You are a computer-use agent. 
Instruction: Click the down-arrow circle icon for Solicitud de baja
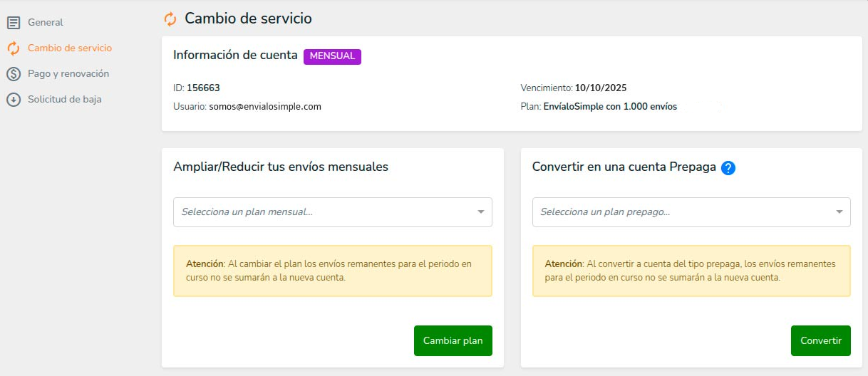(x=14, y=100)
